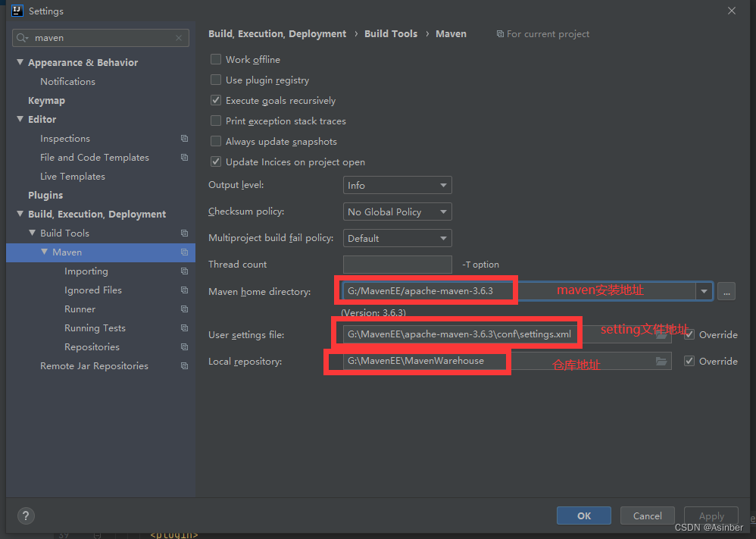
Task: Collapse the Appearance & Behavior section
Action: [x=20, y=62]
